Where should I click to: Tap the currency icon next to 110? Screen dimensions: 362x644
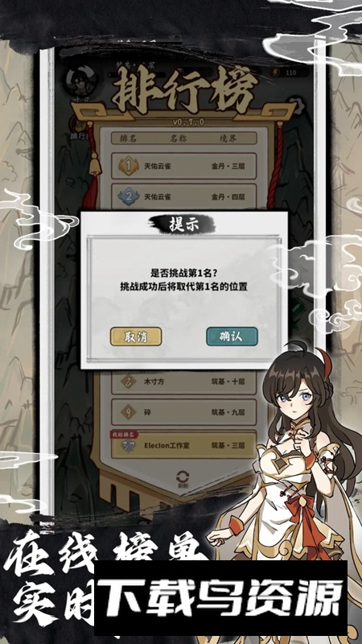tap(274, 72)
